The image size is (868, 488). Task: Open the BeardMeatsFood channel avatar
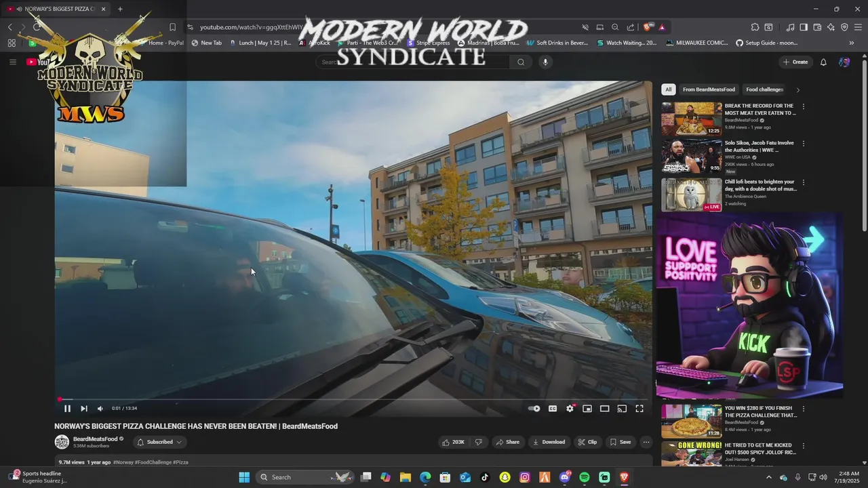pyautogui.click(x=62, y=442)
